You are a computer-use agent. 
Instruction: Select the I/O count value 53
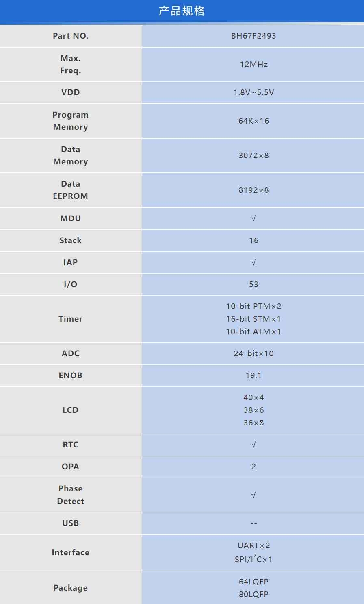253,284
